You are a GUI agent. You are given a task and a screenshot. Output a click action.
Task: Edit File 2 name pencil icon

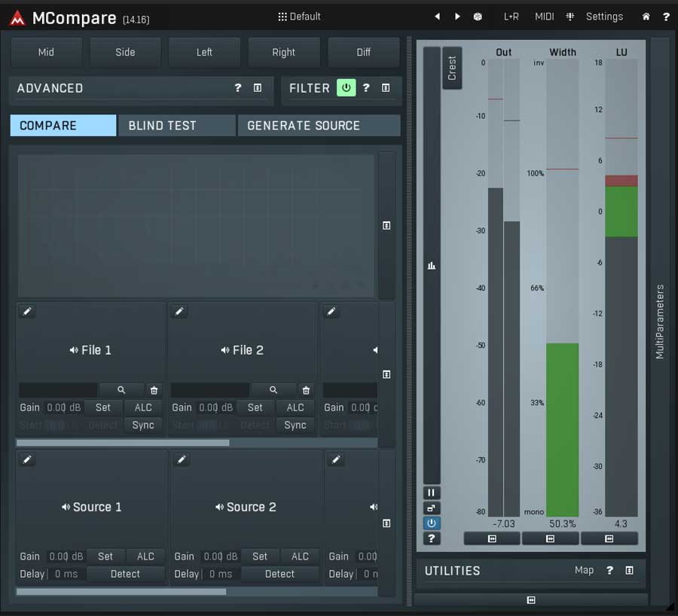(x=179, y=311)
